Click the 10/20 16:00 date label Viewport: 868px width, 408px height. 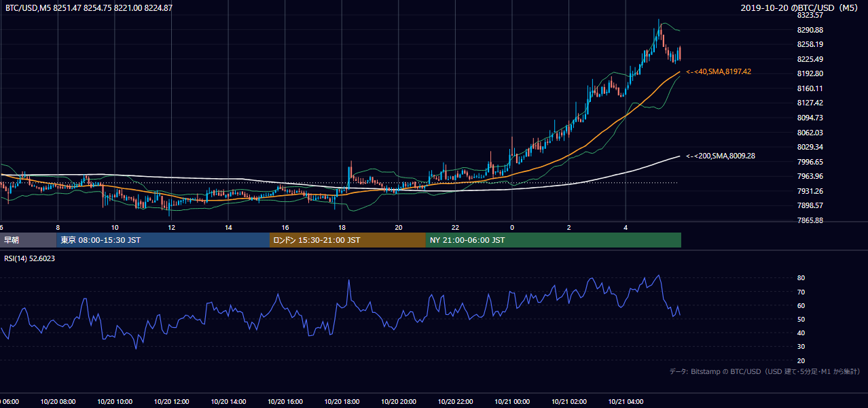pos(285,402)
